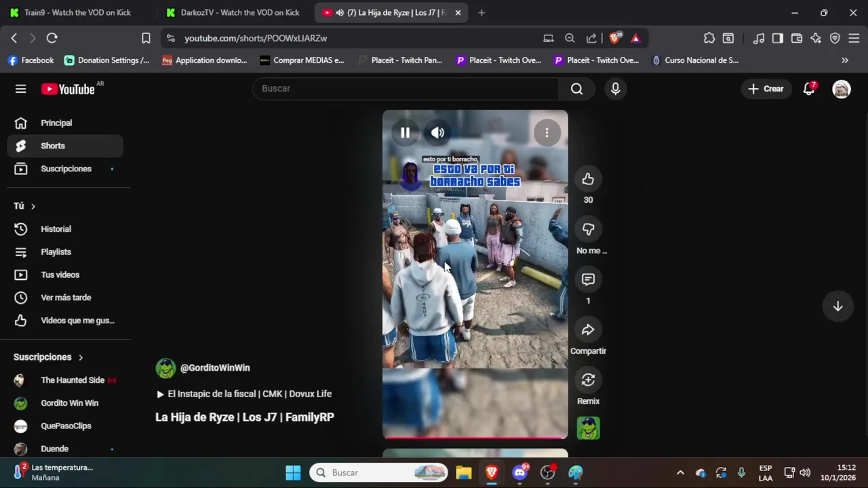Open the Facebook bookmark
This screenshot has width=868, height=488.
(31, 60)
